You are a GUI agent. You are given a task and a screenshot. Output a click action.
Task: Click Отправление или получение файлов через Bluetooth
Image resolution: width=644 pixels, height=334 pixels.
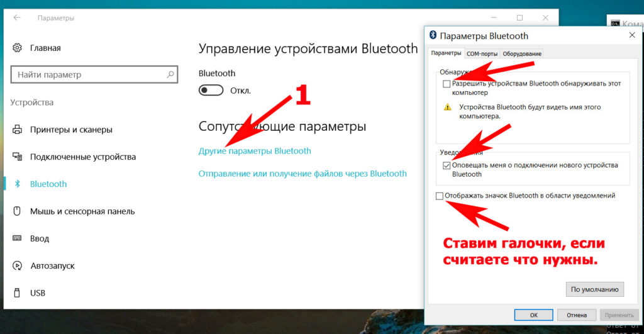[303, 174]
